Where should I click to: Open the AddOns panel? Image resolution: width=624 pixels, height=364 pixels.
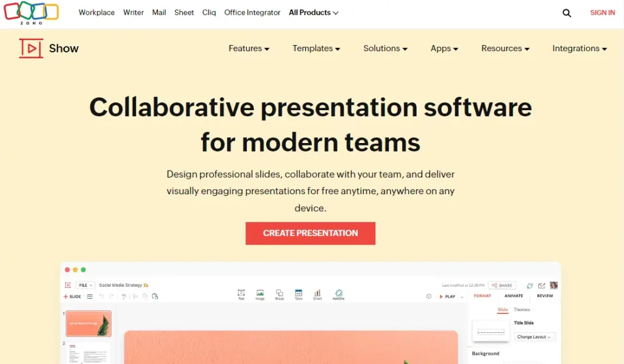(339, 293)
